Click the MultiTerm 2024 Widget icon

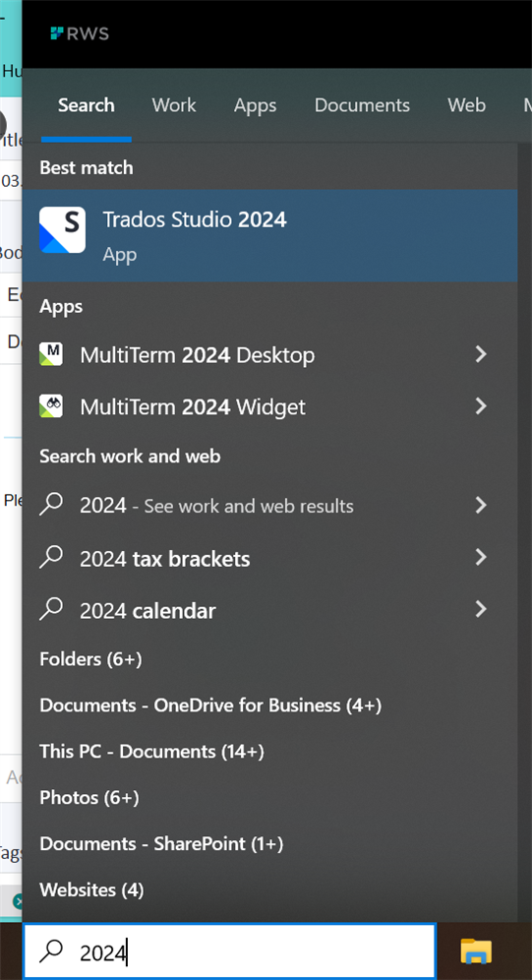[50, 406]
